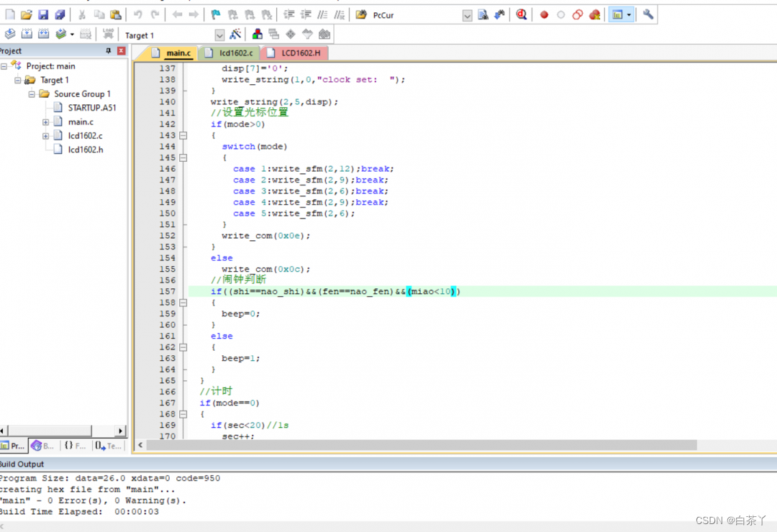Click the Configuration wrench icon
The width and height of the screenshot is (777, 532).
[648, 14]
